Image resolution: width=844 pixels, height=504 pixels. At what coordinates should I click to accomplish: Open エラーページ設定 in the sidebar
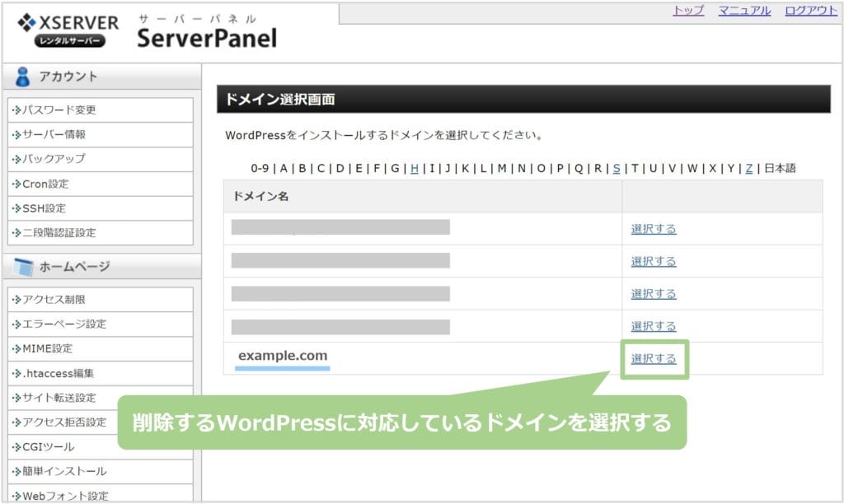[101, 324]
